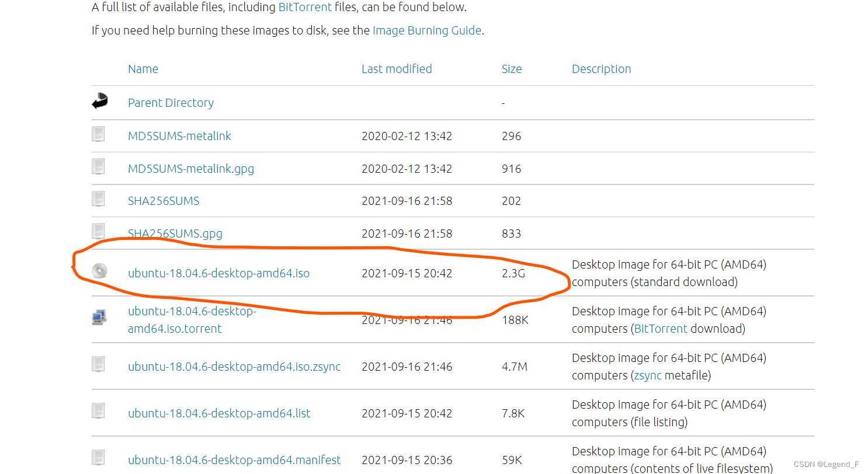Image resolution: width=868 pixels, height=474 pixels.
Task: Click the zsync link in the metafile description
Action: [647, 375]
